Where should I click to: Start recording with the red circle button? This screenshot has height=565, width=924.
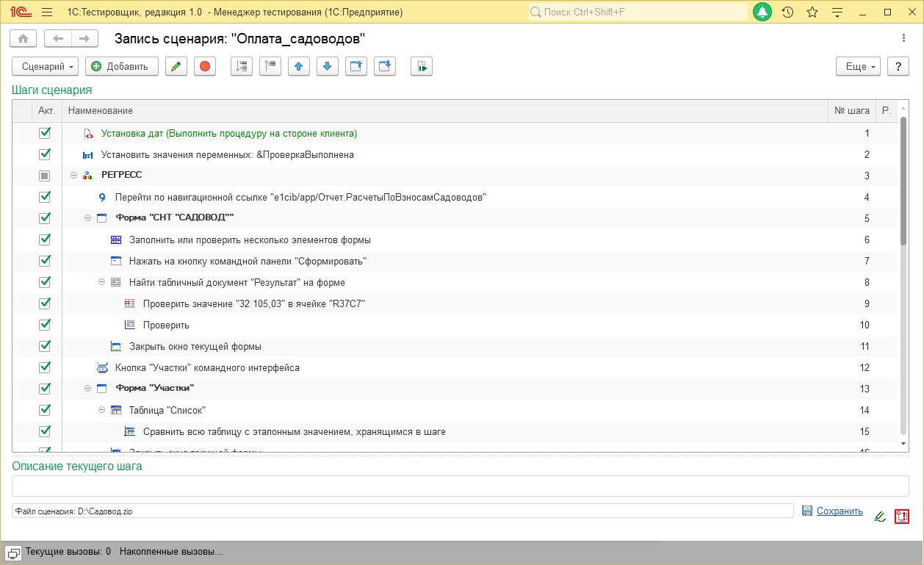click(x=205, y=66)
